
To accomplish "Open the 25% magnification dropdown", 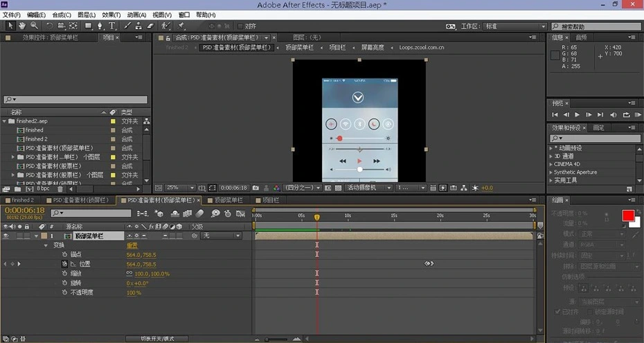I will (x=180, y=188).
